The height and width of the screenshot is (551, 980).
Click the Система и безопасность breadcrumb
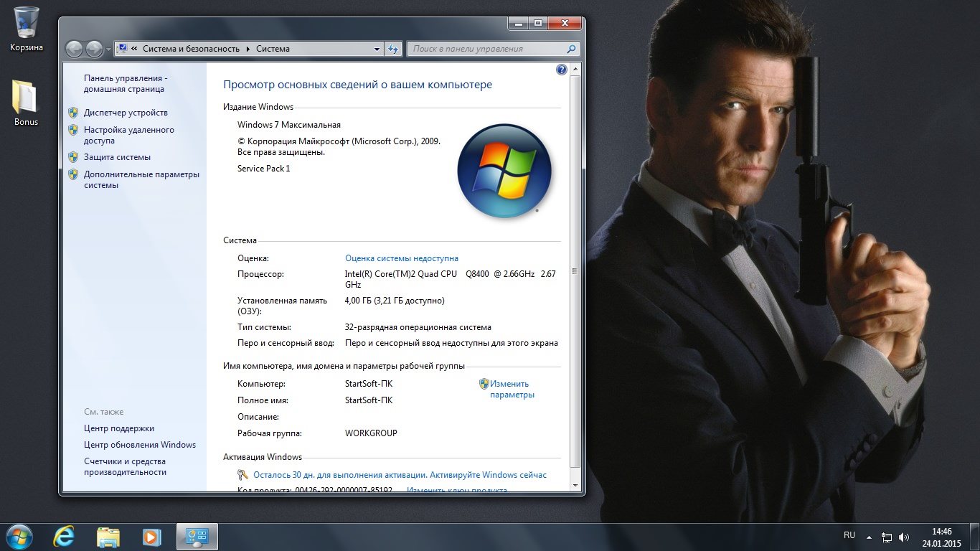coord(191,49)
